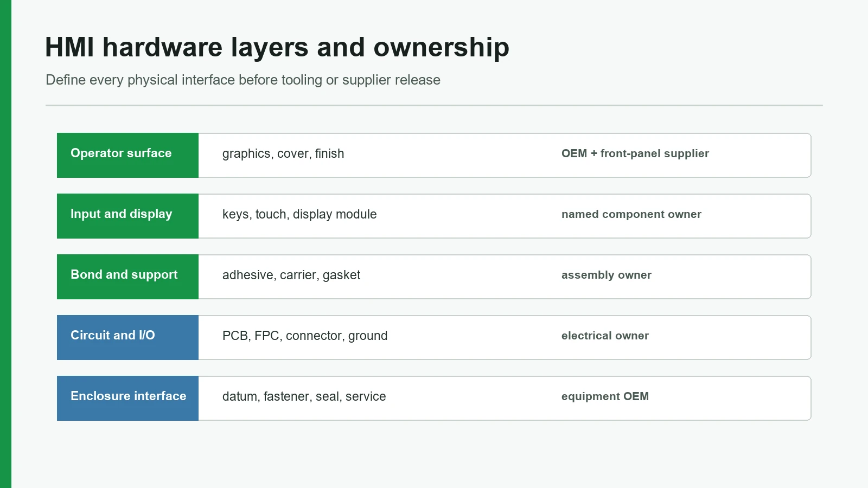Click the 'Input and display' label
The image size is (868, 488).
pyautogui.click(x=127, y=216)
